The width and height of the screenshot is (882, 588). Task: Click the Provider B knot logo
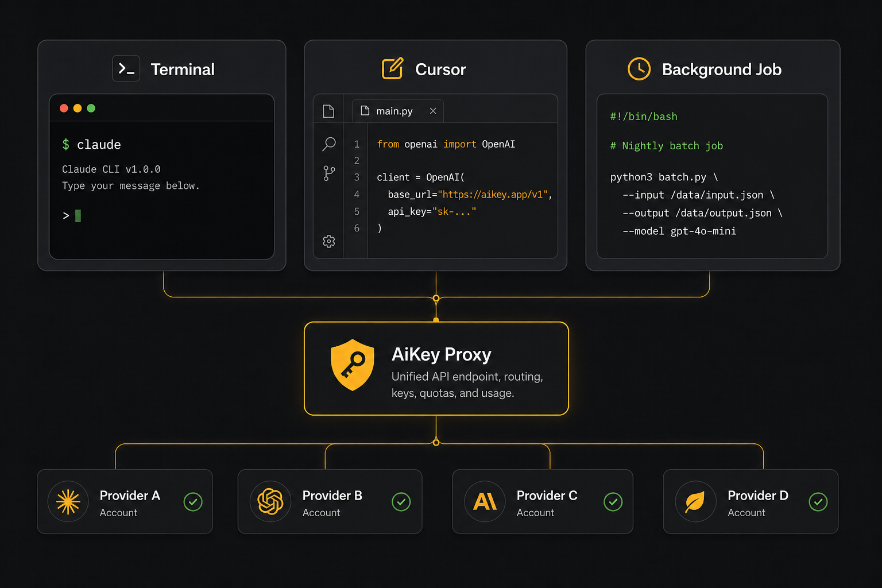[270, 502]
